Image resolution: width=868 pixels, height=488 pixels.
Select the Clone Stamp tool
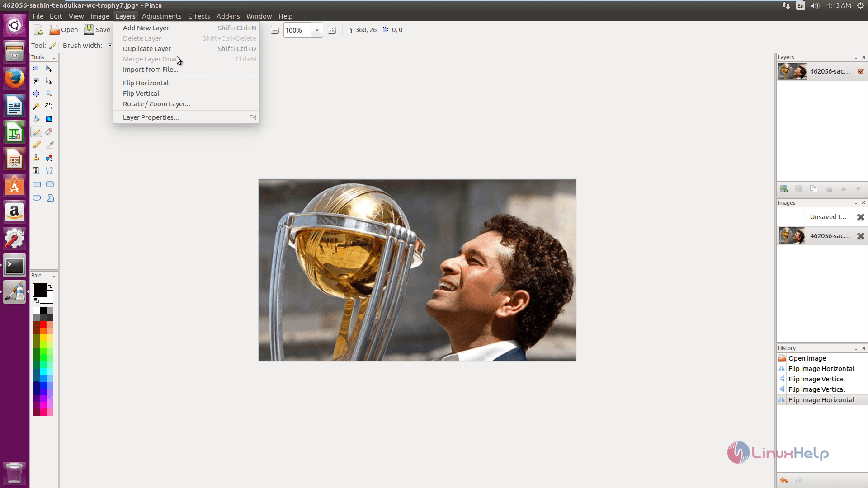click(x=36, y=158)
